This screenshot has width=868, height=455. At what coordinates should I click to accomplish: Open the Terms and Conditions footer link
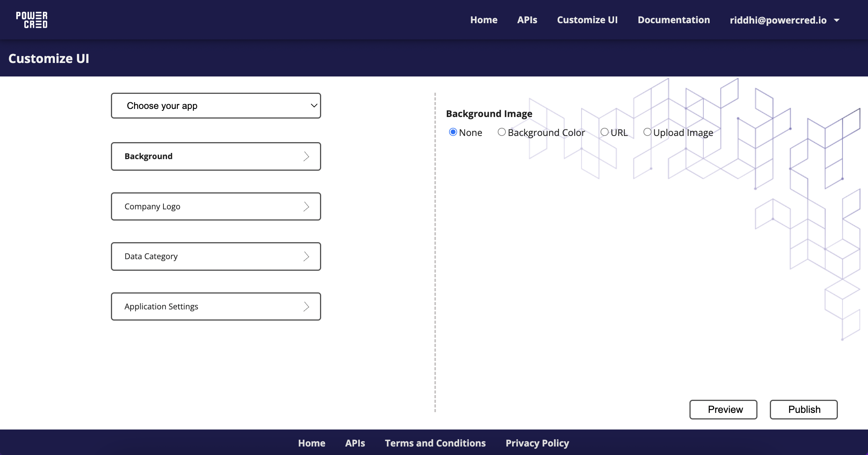coord(435,443)
